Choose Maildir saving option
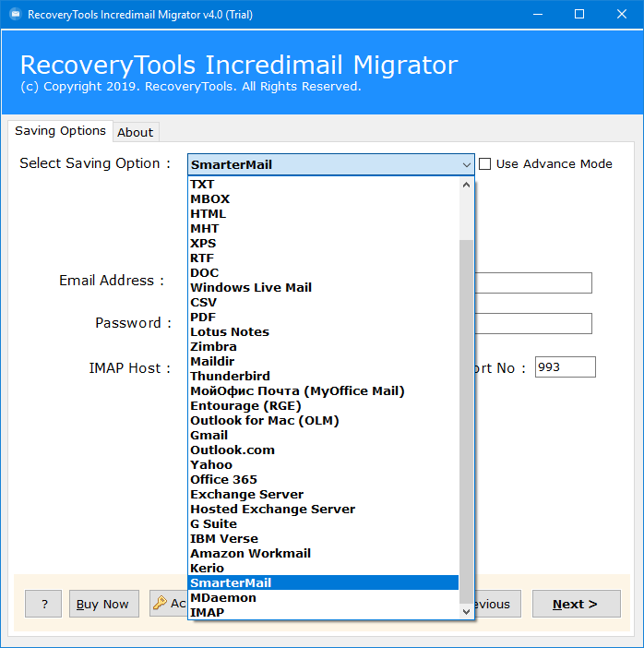Screen dimensions: 644x648 click(324, 361)
